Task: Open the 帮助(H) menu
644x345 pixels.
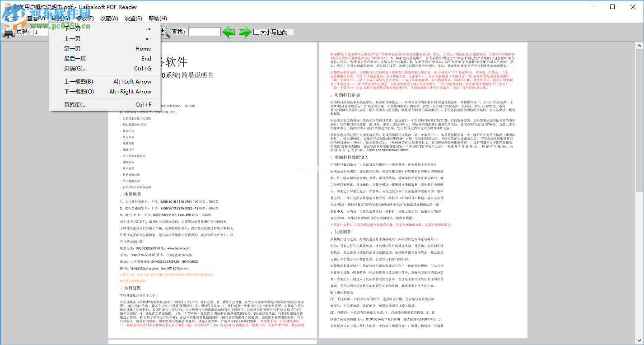Action: point(158,19)
